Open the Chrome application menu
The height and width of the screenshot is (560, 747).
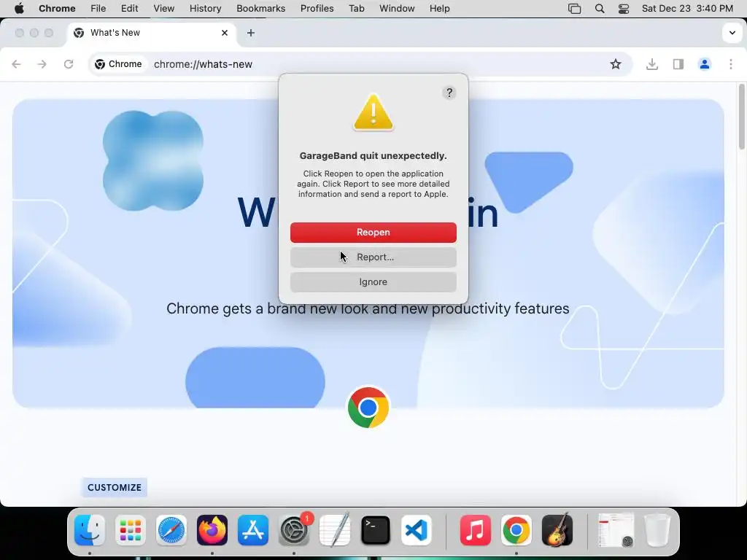[57, 9]
